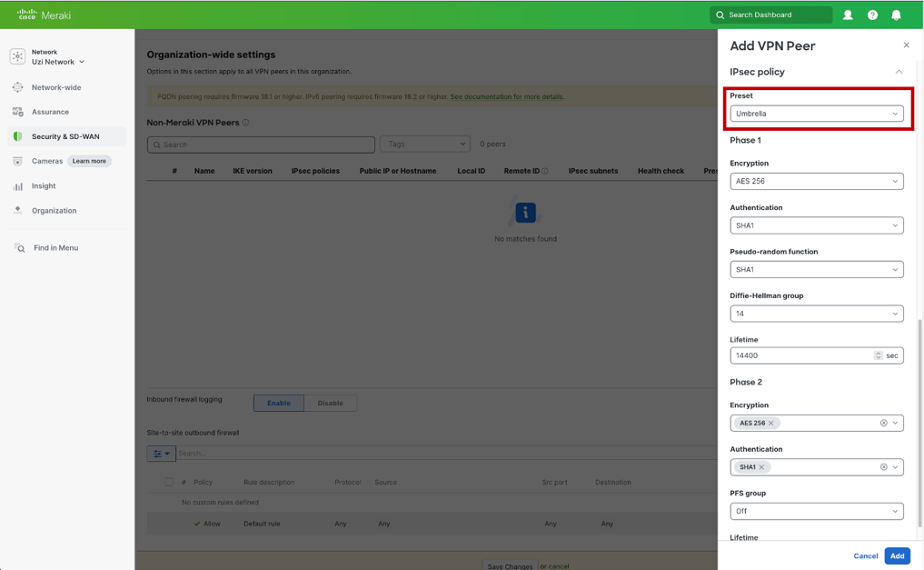Viewport: 924px width, 570px height.
Task: Click the Network-wide sidebar icon
Action: (17, 87)
